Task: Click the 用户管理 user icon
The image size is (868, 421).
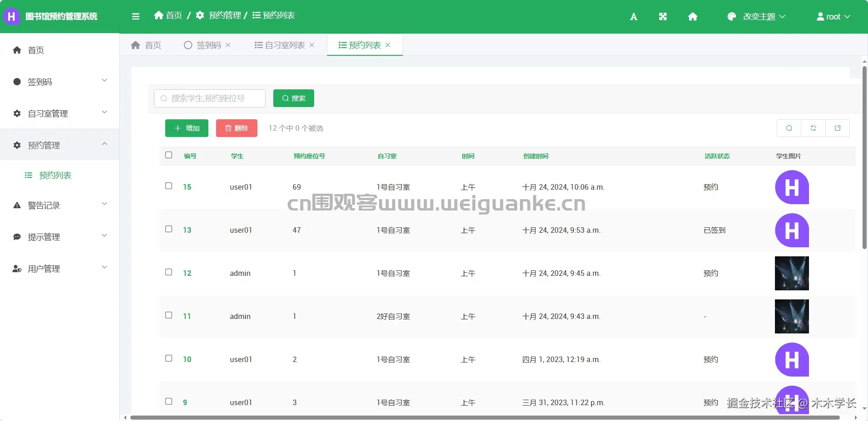Action: click(17, 269)
